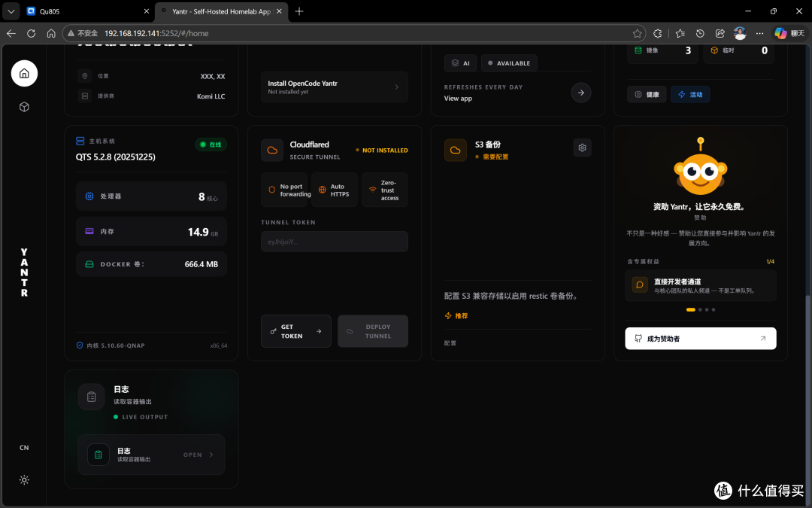Click the S3 备份 cloud icon
Viewport: 812px width, 508px height.
(455, 151)
